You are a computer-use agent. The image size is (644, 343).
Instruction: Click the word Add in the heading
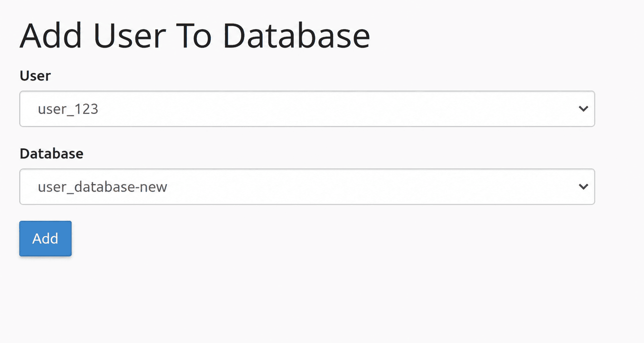coord(51,36)
